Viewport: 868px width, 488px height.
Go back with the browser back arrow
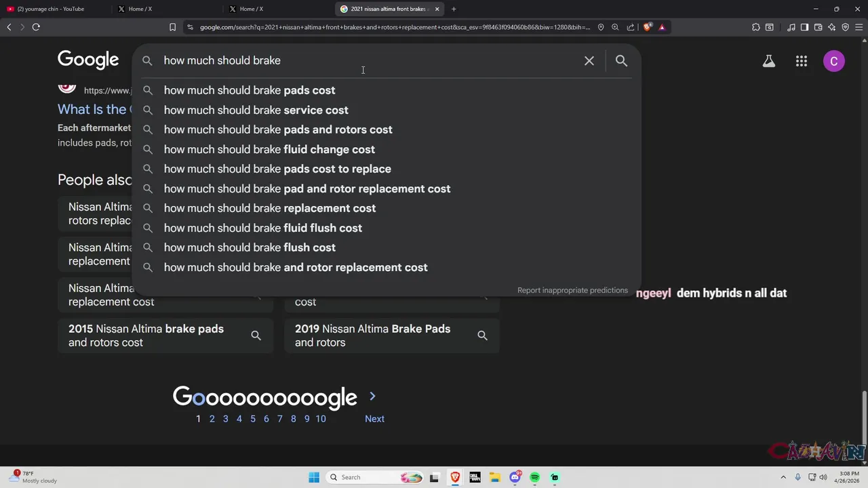click(x=9, y=27)
